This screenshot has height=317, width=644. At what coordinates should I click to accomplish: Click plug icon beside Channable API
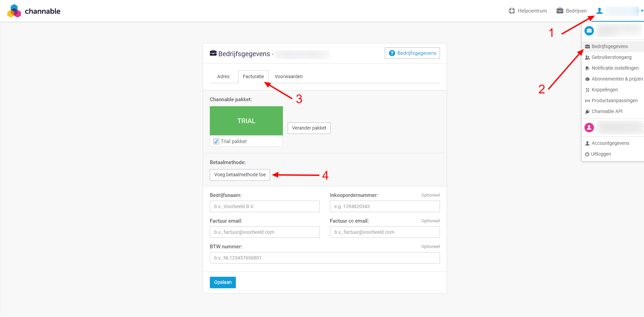click(x=587, y=112)
